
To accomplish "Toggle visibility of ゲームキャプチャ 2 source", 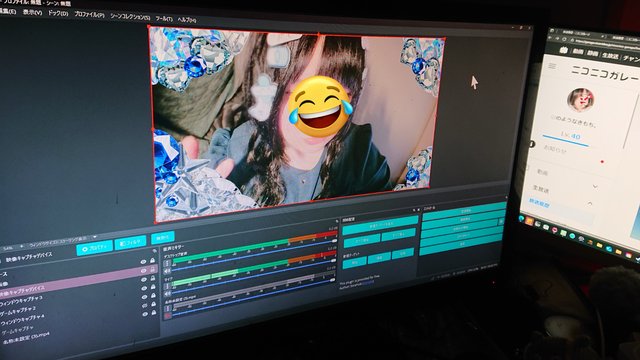I will pyautogui.click(x=144, y=288).
